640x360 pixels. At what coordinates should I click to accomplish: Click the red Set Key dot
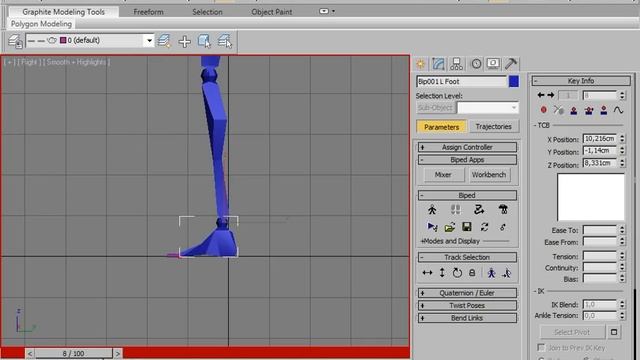[x=544, y=110]
